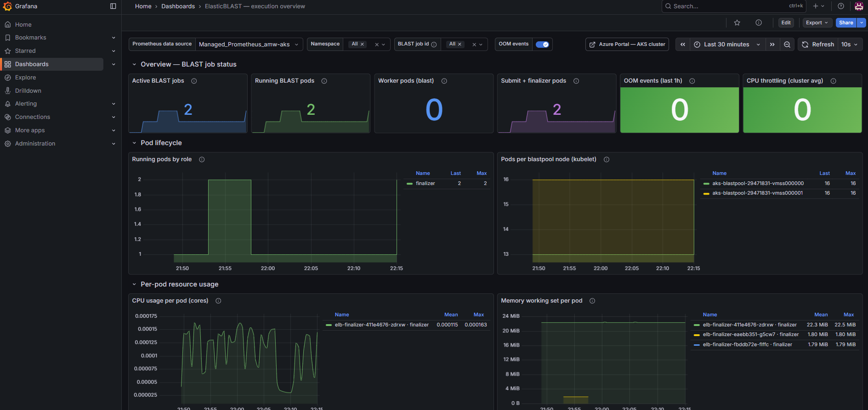Remove the All tag from BLAST job id
Screen dimensions: 868x410
[x=460, y=45]
